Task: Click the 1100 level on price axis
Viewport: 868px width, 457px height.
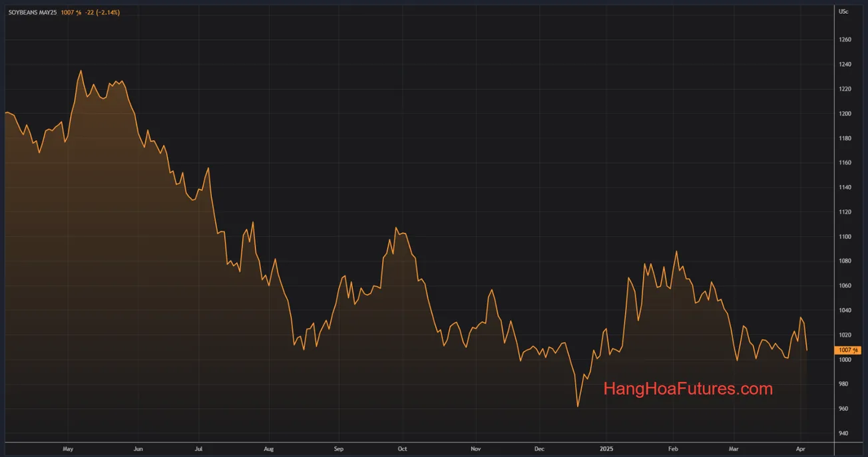Action: [845, 237]
